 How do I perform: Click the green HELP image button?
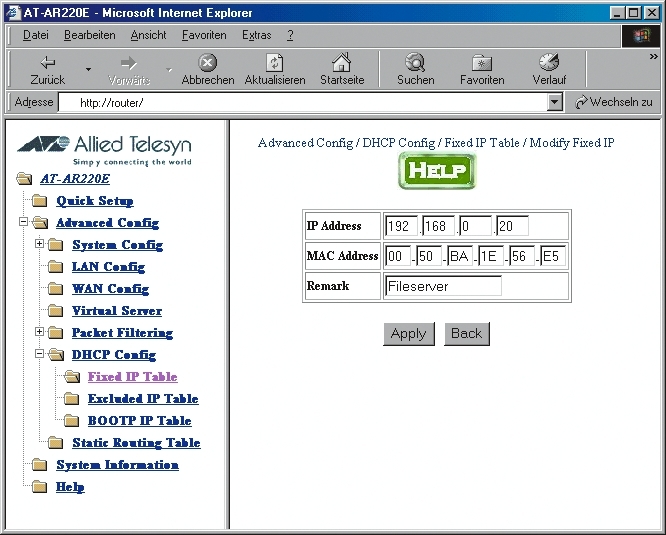pos(437,171)
